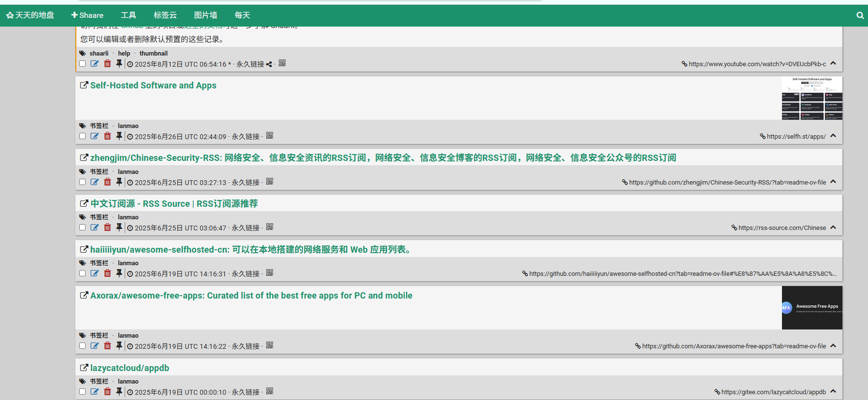Delete the Axorax awesome-free-apps bookmark
This screenshot has width=868, height=400.
[107, 346]
